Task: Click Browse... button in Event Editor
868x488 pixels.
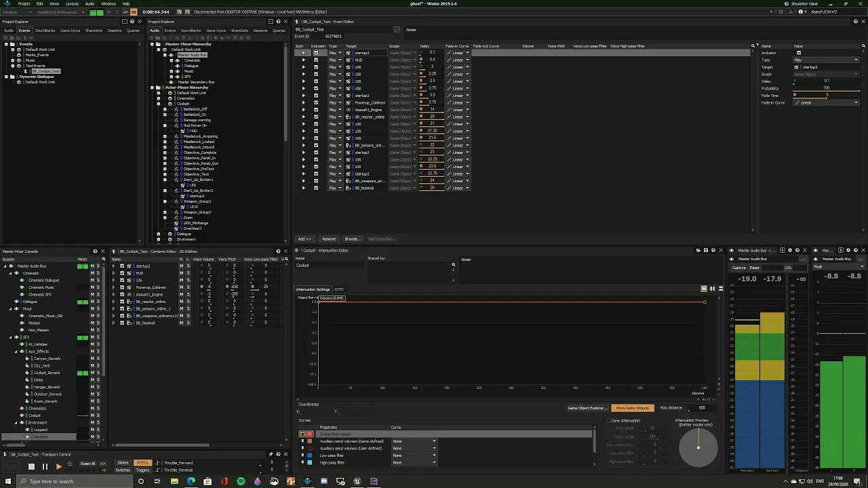Action: click(353, 239)
